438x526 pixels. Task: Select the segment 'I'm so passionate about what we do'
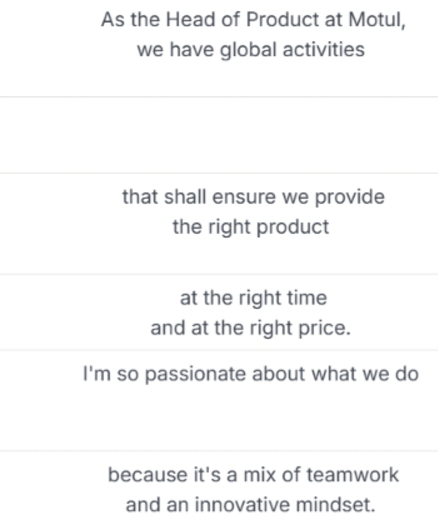click(x=251, y=374)
